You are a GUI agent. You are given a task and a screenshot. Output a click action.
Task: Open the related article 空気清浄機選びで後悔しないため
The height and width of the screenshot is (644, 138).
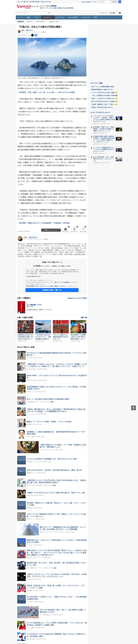coord(56,388)
